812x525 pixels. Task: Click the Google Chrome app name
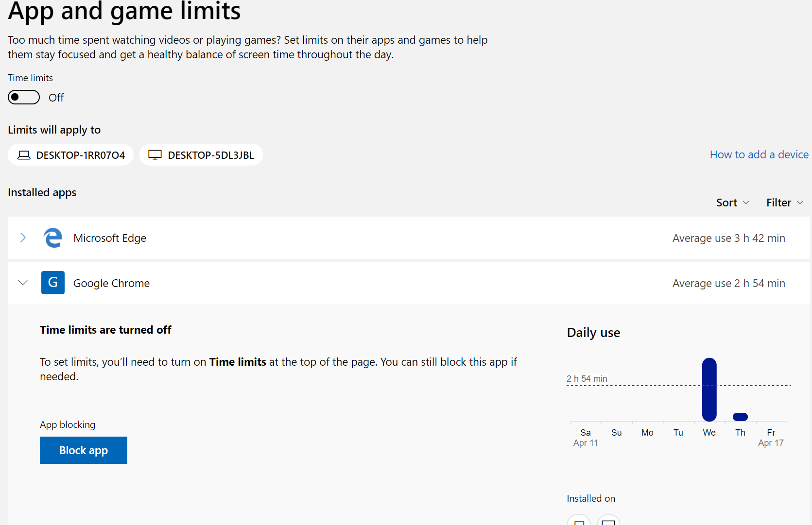coord(111,283)
